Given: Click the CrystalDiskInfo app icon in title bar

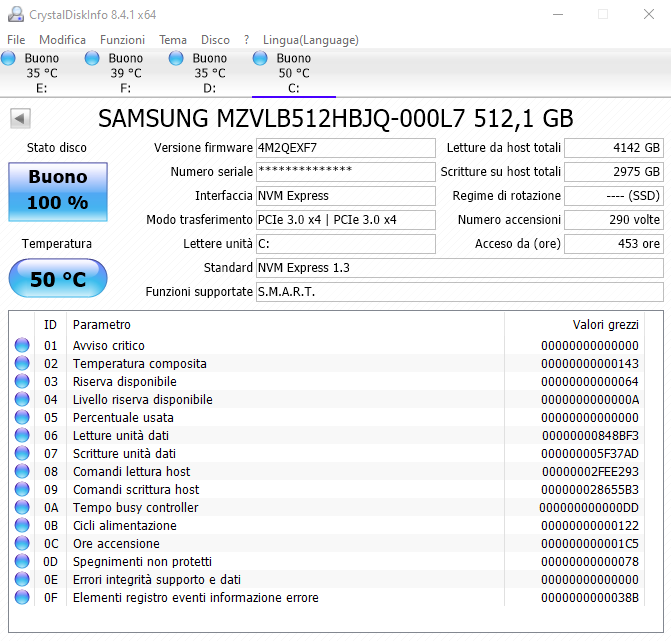Looking at the screenshot, I should (16, 15).
